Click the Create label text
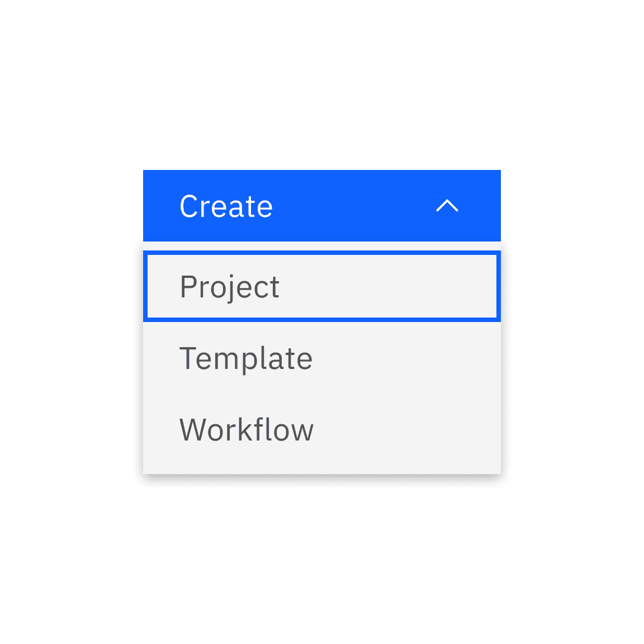This screenshot has width=644, height=644. coord(226,206)
